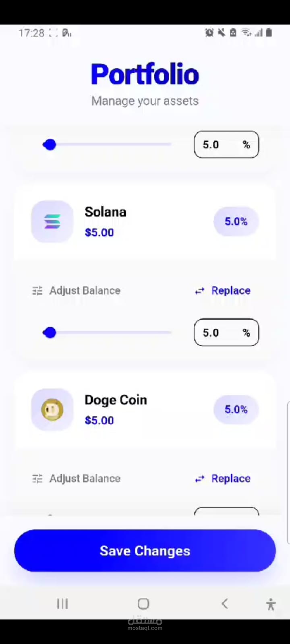
Task: Tap the Solana coin logo icon
Action: click(52, 221)
